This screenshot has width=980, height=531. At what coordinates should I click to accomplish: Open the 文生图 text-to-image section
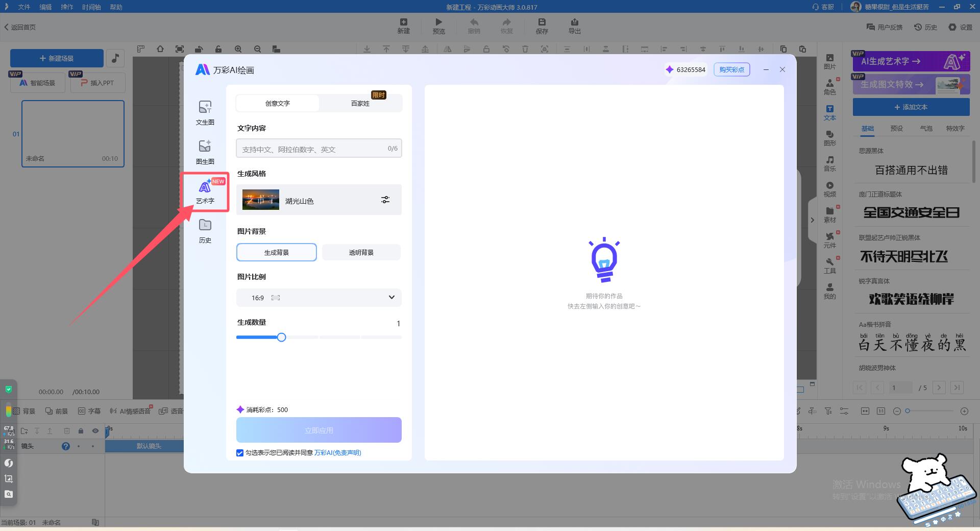point(205,113)
